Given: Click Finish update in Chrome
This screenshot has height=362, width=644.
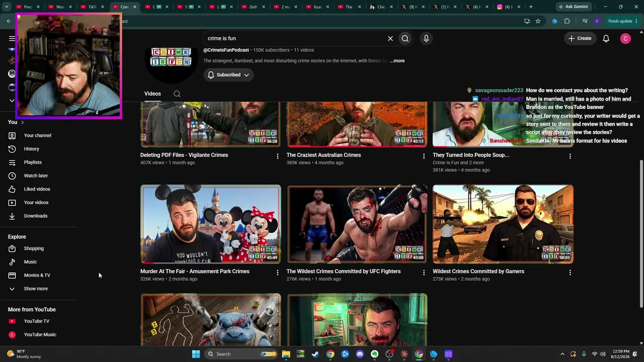Looking at the screenshot, I should pyautogui.click(x=623, y=21).
